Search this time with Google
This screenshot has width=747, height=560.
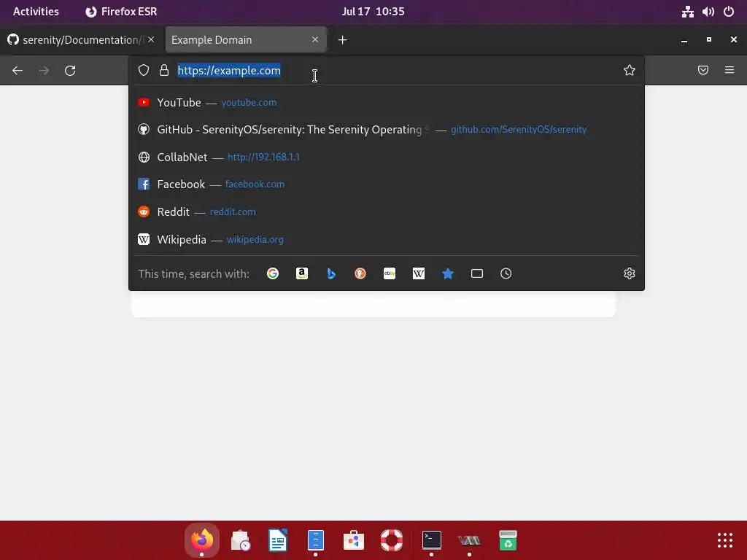tap(273, 273)
